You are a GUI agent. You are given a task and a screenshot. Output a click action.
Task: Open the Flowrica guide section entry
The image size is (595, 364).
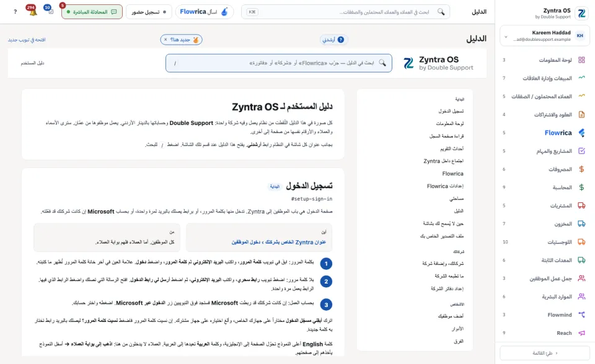pyautogui.click(x=452, y=174)
